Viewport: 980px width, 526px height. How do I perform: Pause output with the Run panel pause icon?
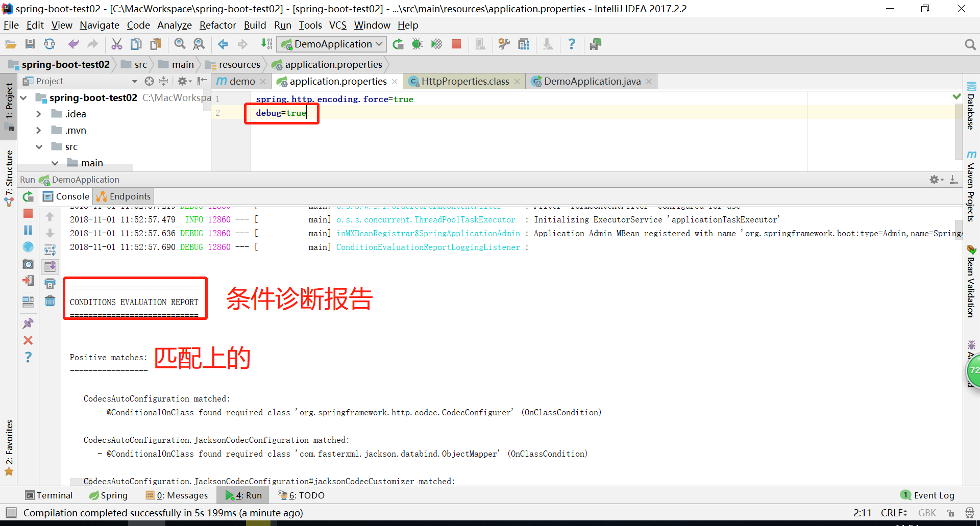[x=28, y=230]
